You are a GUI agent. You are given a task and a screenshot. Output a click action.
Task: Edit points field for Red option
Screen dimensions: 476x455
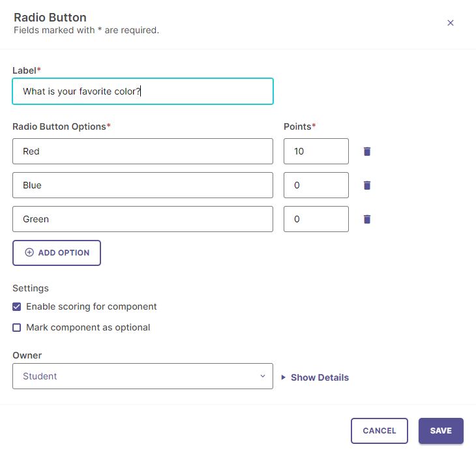pyautogui.click(x=316, y=151)
